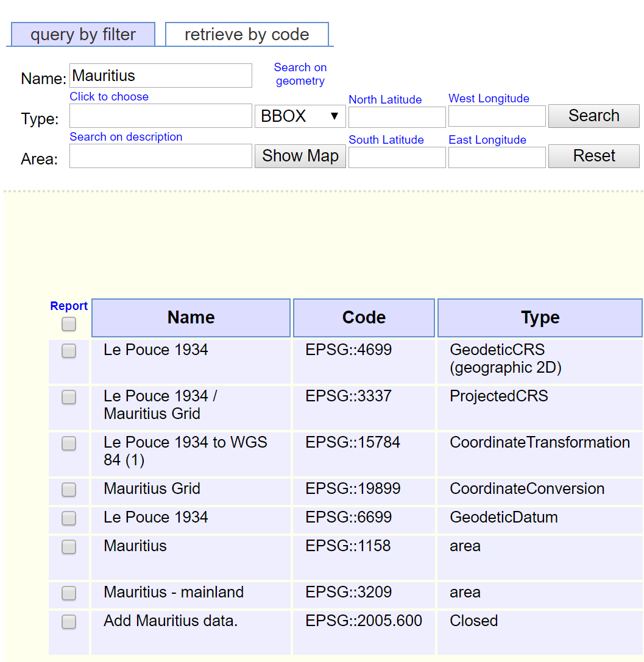Click the Area input field
This screenshot has height=662, width=644.
[x=161, y=156]
